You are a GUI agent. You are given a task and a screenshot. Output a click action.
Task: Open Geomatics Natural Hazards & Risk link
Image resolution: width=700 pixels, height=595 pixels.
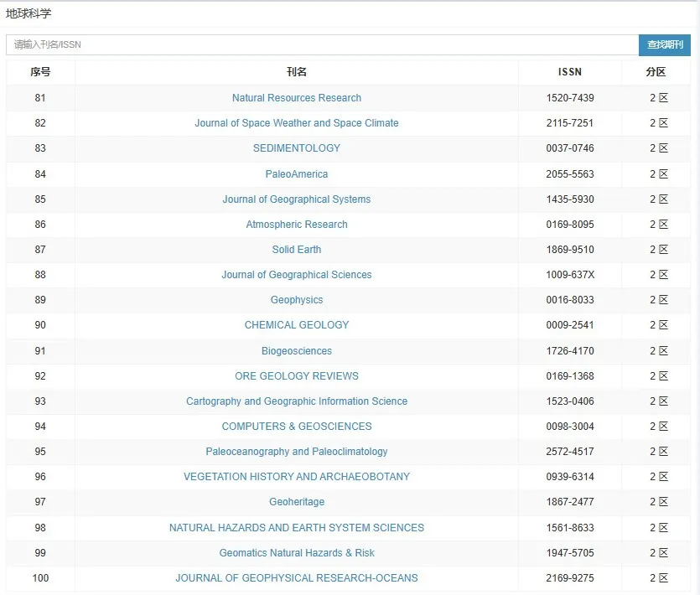(297, 552)
